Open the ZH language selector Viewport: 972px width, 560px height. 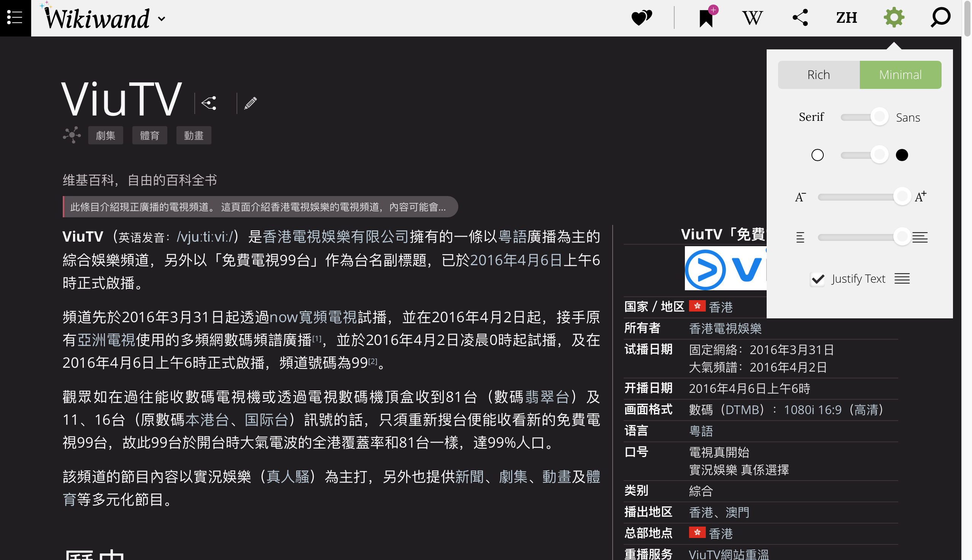847,18
